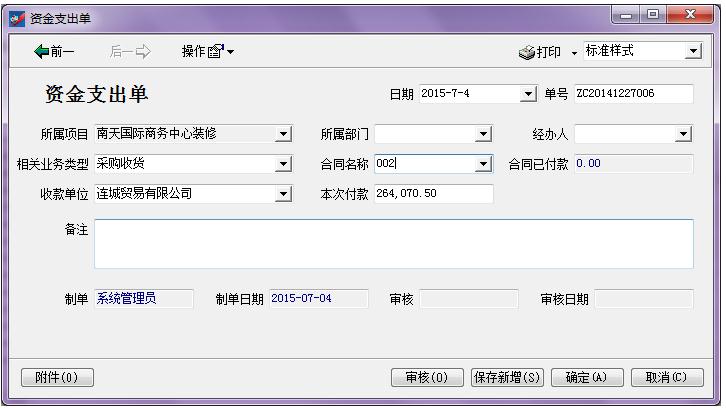Click the 打印 printer icon
Image resolution: width=726 pixels, height=408 pixels.
(x=528, y=52)
